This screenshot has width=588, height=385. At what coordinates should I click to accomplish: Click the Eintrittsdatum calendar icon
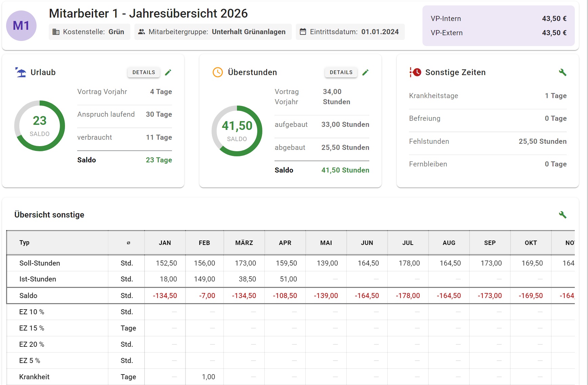click(x=303, y=32)
